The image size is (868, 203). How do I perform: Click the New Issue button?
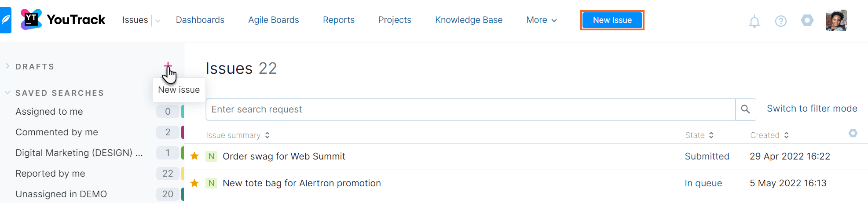pyautogui.click(x=612, y=20)
